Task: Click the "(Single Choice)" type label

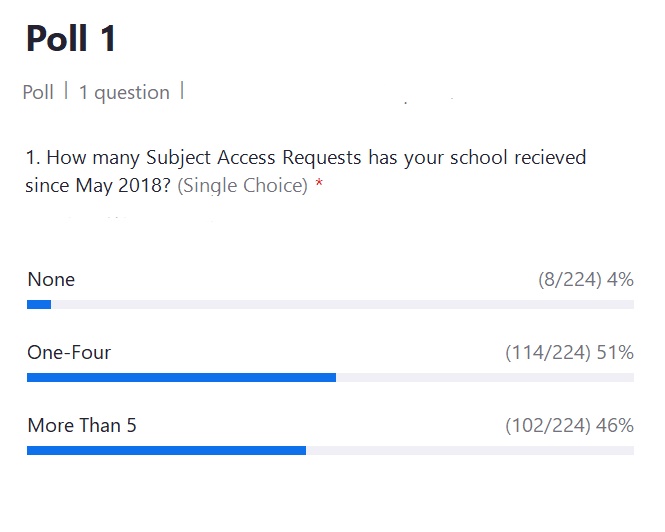Action: (x=242, y=186)
